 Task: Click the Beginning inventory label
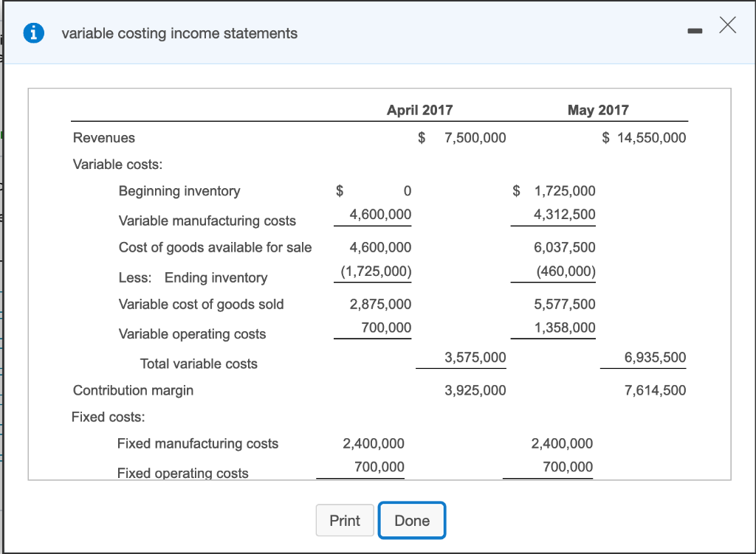coord(179,191)
